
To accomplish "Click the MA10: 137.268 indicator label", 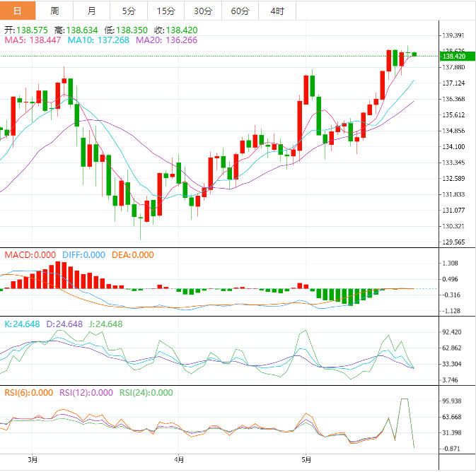I will click(98, 41).
